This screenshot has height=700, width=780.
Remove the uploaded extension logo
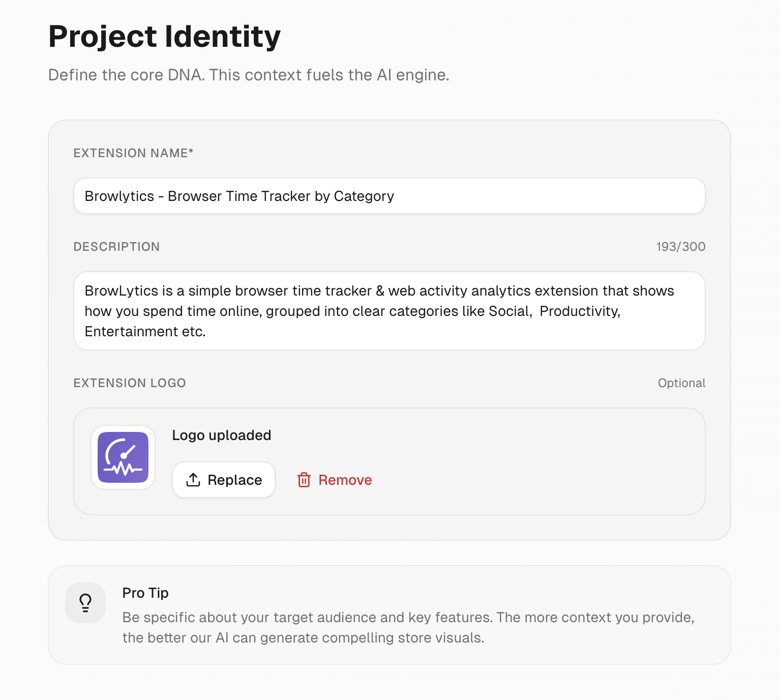[334, 480]
